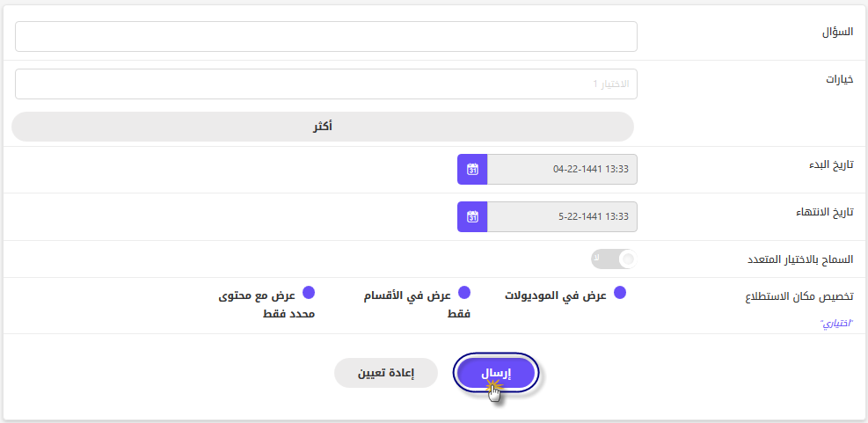This screenshot has width=868, height=423.
Task: Select the عرض مع محتوى محدد فقط radio
Action: pyautogui.click(x=309, y=292)
